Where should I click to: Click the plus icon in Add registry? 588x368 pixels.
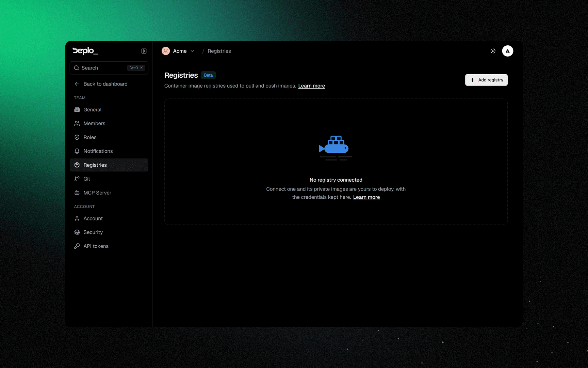click(x=472, y=80)
